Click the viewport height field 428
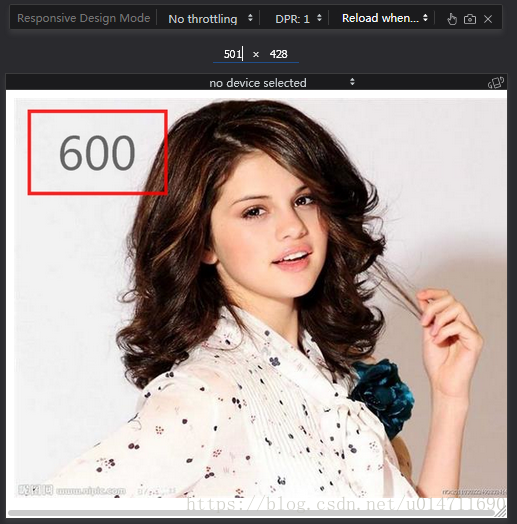The width and height of the screenshot is (517, 524). pos(279,54)
